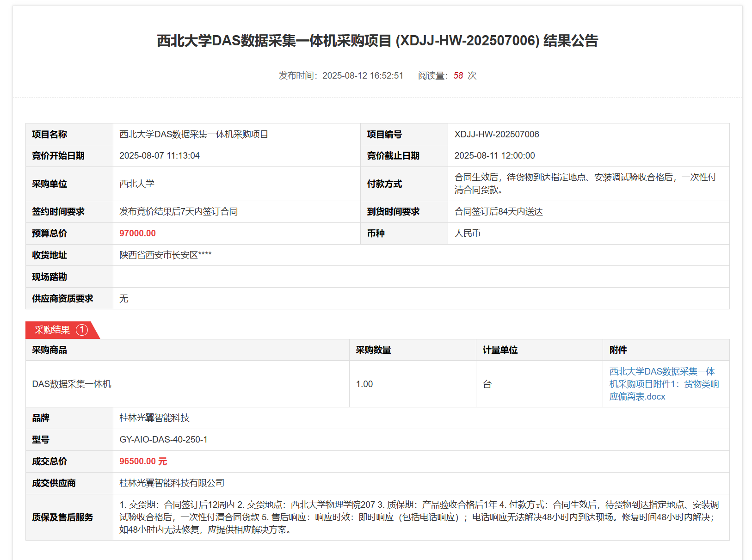Click the model value GY-AIO-DAS-40-250-1
Image resolution: width=752 pixels, height=560 pixels.
(x=163, y=439)
